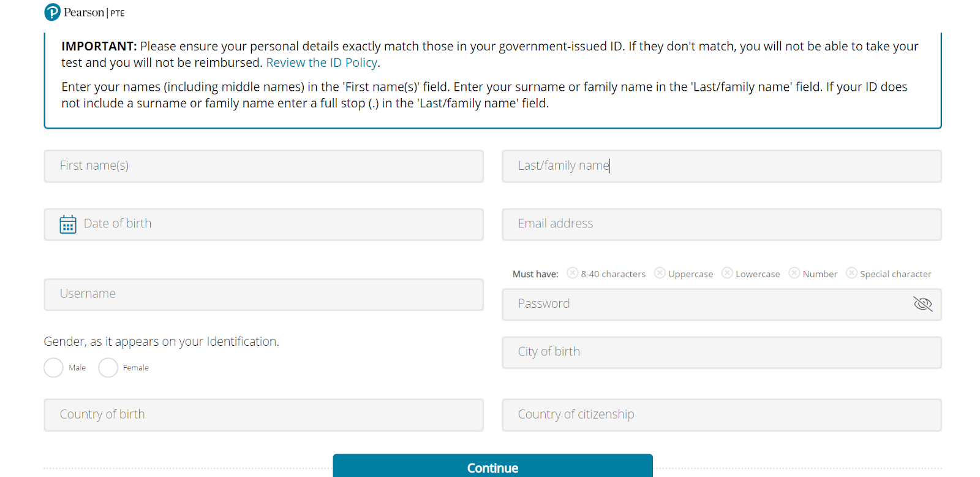Select the Male gender radio button
This screenshot has height=477, width=980.
(x=54, y=368)
